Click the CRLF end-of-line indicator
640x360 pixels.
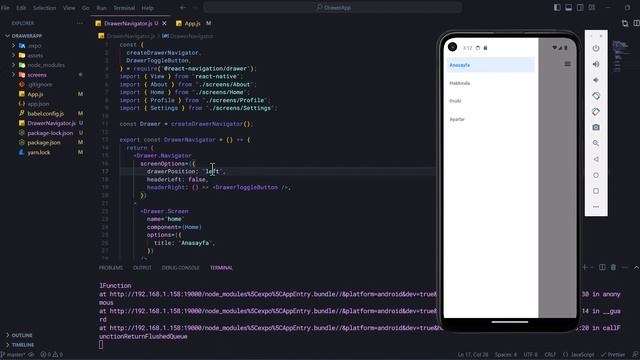click(550, 355)
